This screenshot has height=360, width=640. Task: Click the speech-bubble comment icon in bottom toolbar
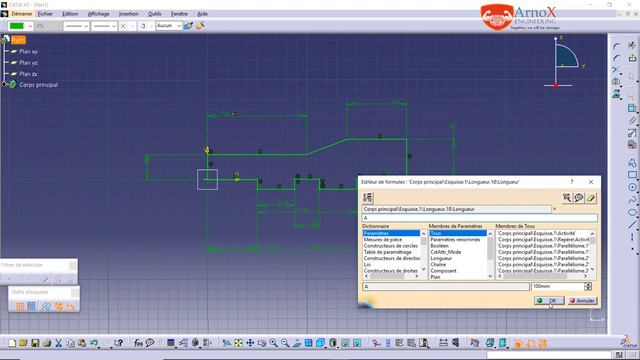(x=150, y=343)
